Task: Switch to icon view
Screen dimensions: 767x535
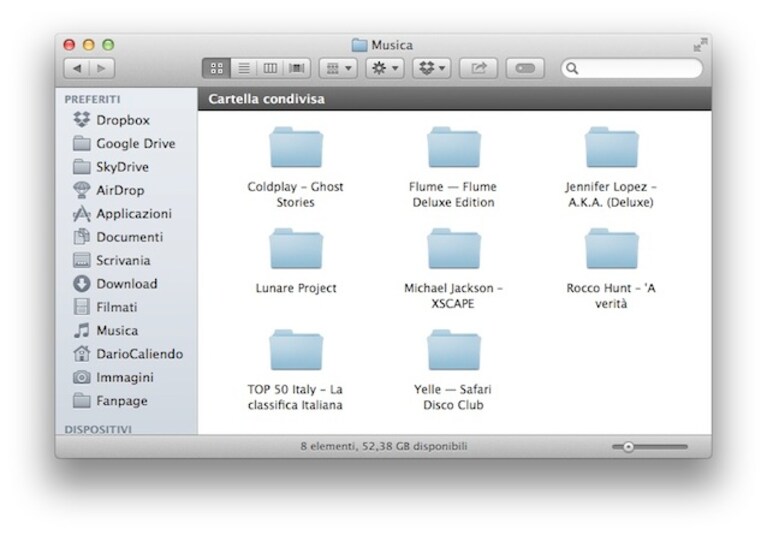Action: 216,68
